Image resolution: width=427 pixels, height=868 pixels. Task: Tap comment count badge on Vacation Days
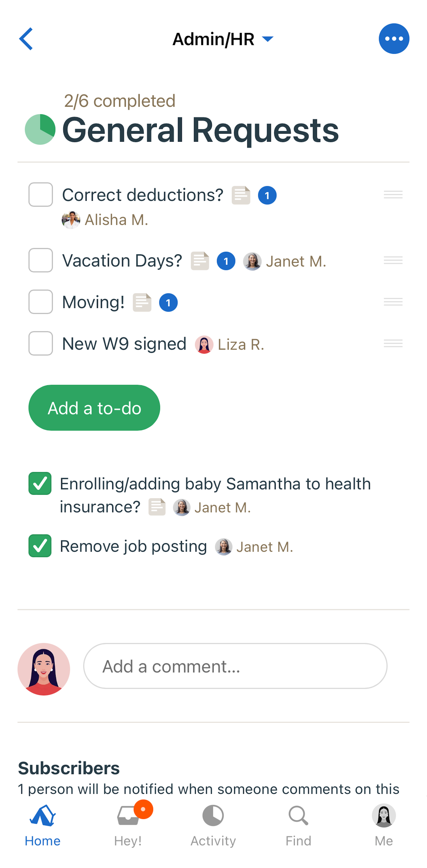coord(226,261)
